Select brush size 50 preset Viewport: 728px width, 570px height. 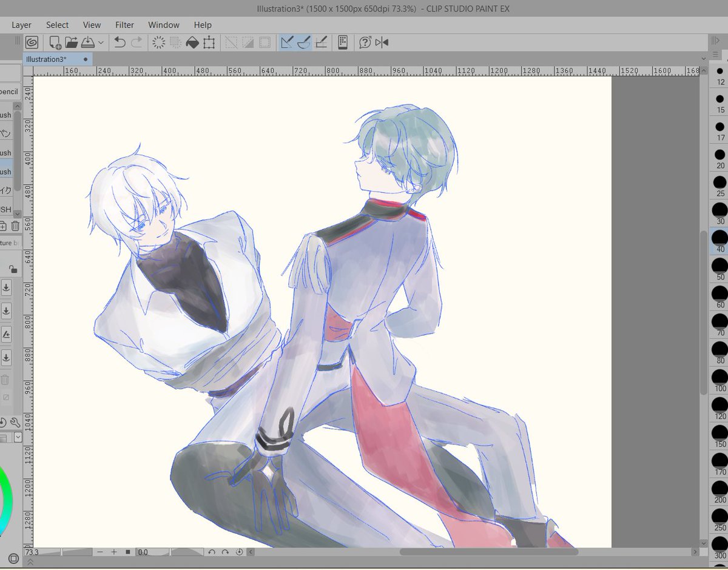[720, 270]
